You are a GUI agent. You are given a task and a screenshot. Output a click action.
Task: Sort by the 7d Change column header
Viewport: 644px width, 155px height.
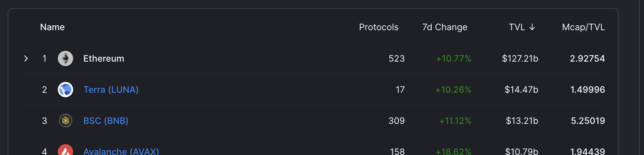click(x=445, y=27)
